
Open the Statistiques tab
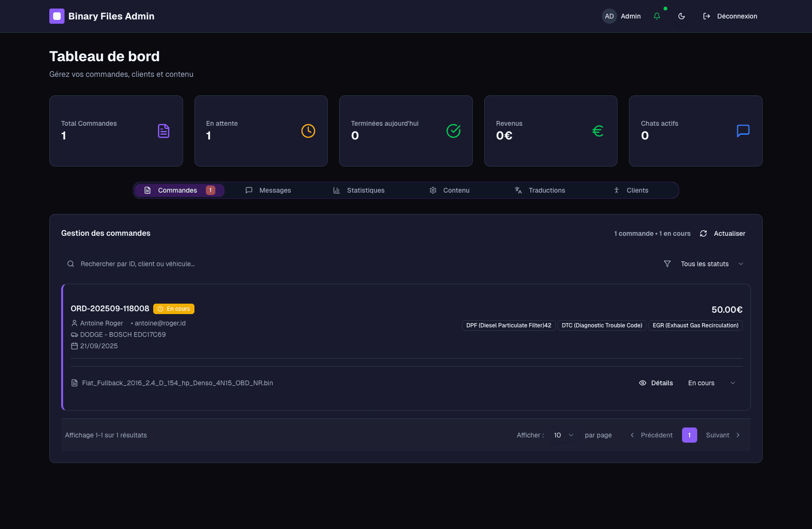point(359,190)
